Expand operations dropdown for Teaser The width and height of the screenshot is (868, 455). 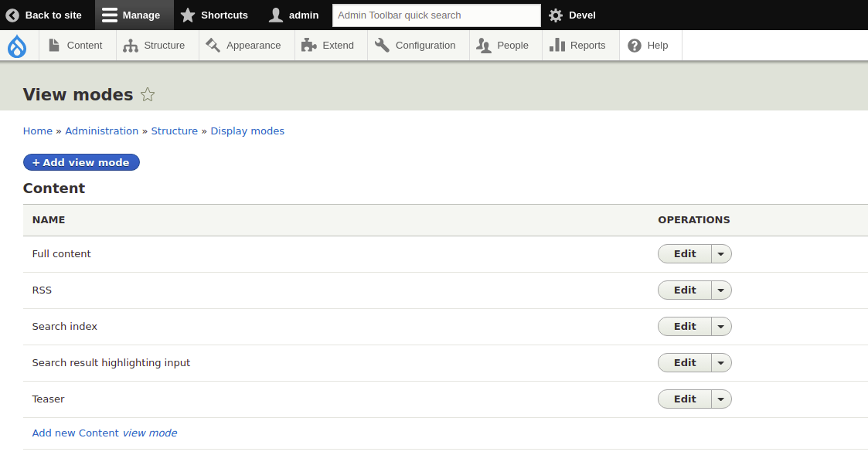pyautogui.click(x=720, y=399)
